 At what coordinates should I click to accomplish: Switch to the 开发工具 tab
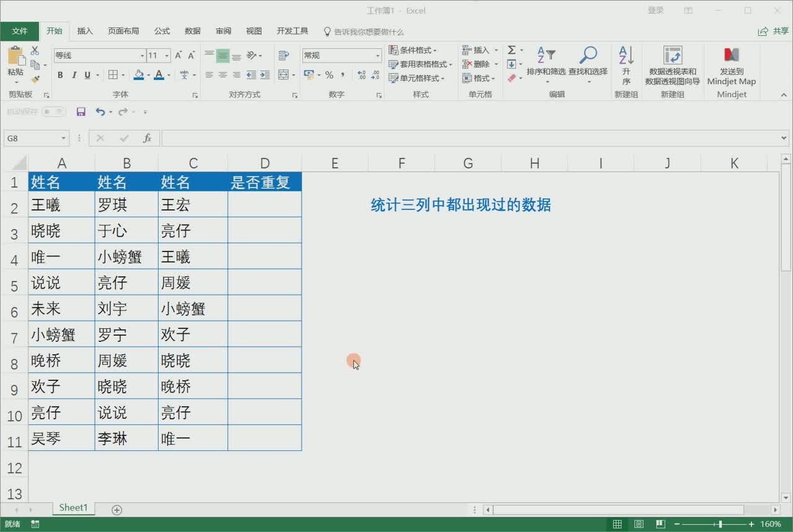click(x=292, y=31)
